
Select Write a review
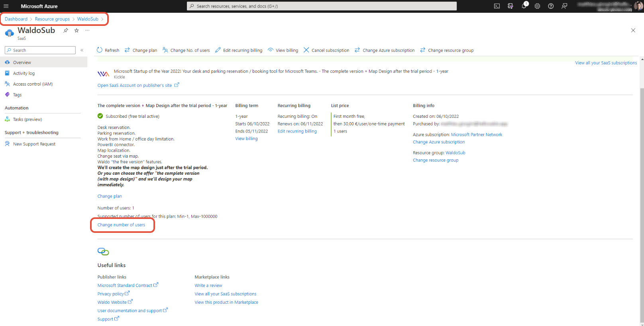click(208, 285)
